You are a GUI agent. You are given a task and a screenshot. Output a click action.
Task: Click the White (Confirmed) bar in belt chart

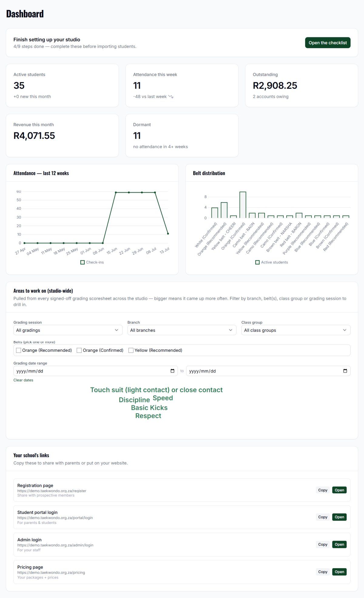click(215, 213)
